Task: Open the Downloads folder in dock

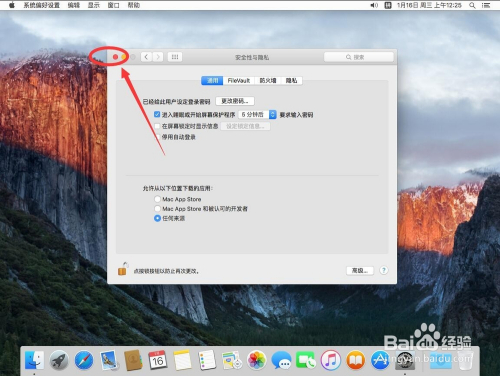Action: point(440,361)
